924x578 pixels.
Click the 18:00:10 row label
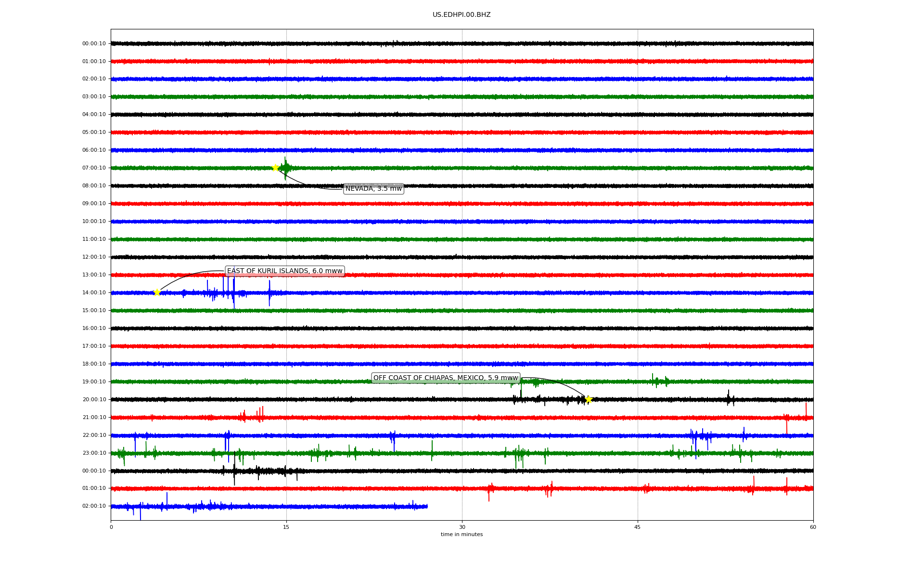(94, 364)
